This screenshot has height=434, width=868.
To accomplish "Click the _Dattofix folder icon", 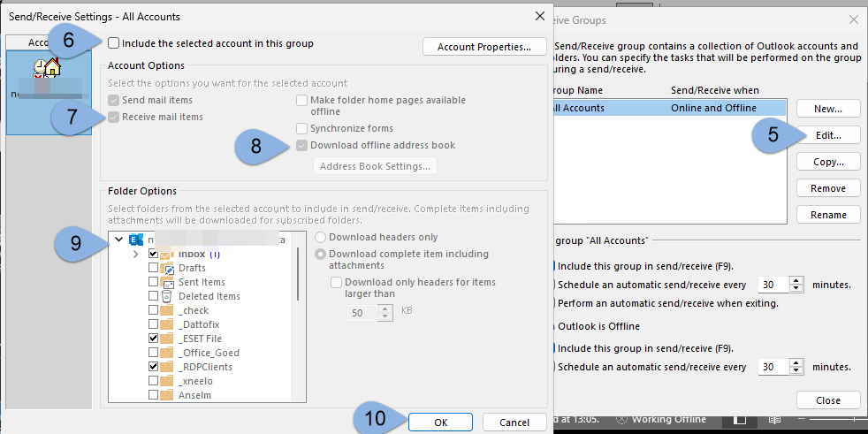I will pos(167,324).
